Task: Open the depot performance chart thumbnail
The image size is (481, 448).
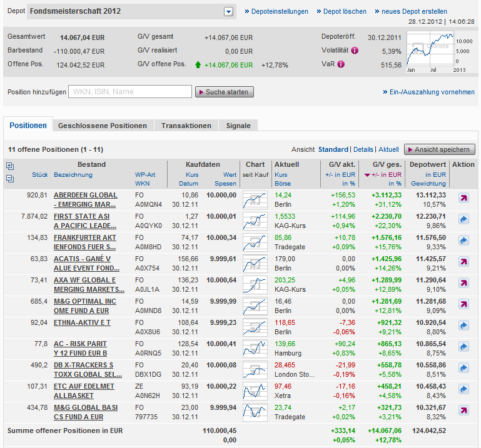Action: (x=430, y=49)
